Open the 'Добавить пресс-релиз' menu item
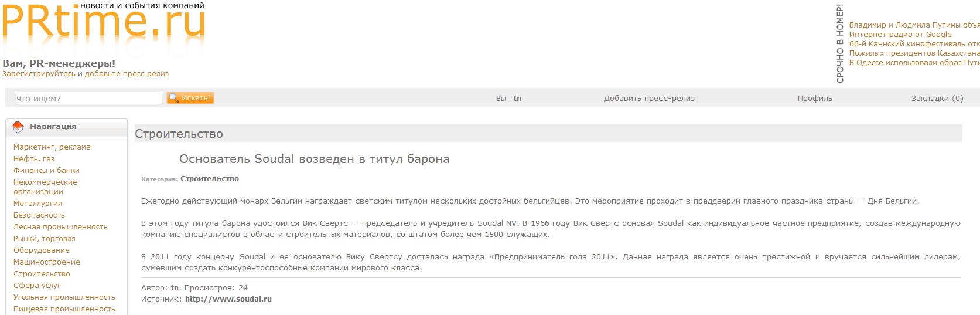The image size is (980, 315). tap(649, 98)
